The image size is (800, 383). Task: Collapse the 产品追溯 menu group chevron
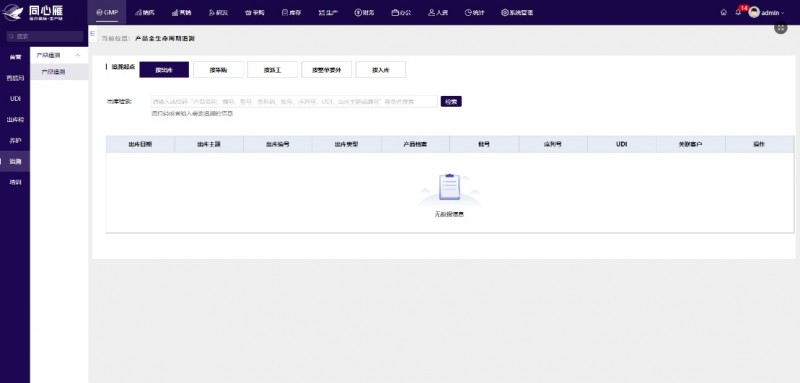coord(78,55)
